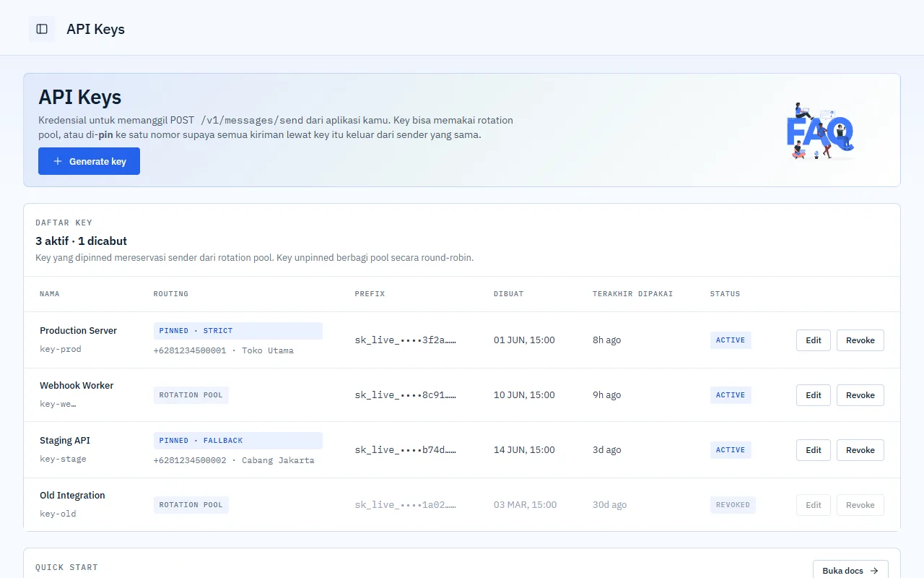Click the NAMA column header
924x578 pixels.
(50, 294)
